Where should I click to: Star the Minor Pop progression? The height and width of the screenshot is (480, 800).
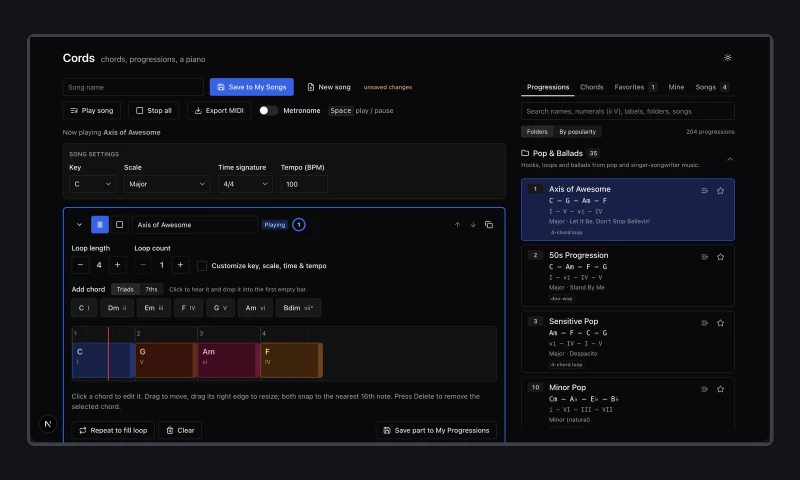720,389
